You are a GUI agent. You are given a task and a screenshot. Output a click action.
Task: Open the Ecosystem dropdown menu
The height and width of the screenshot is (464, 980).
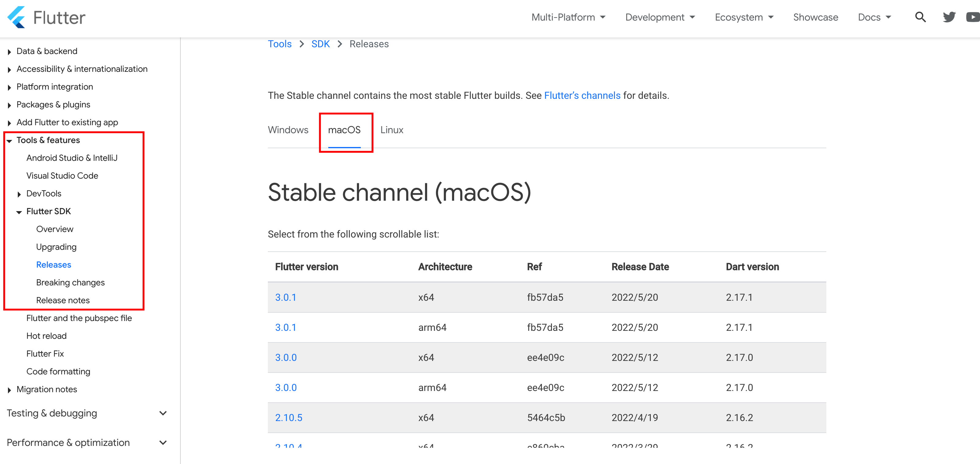point(744,17)
